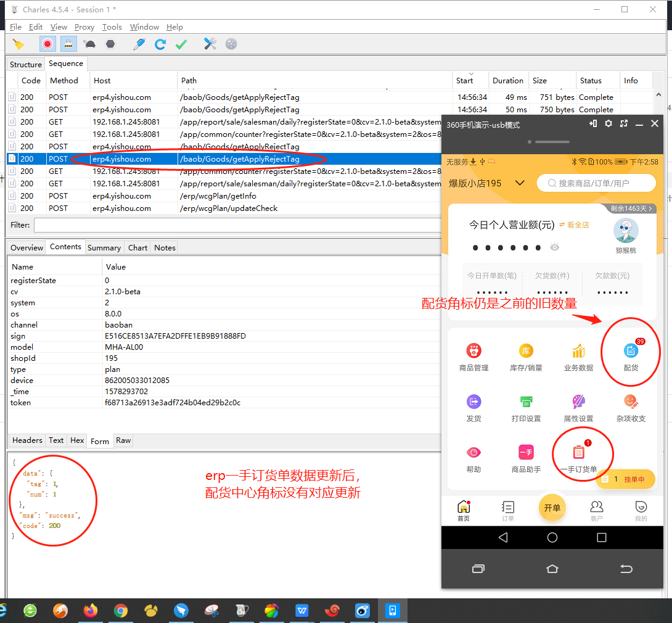Open the File menu
Image resolution: width=672 pixels, height=623 pixels.
click(x=15, y=27)
